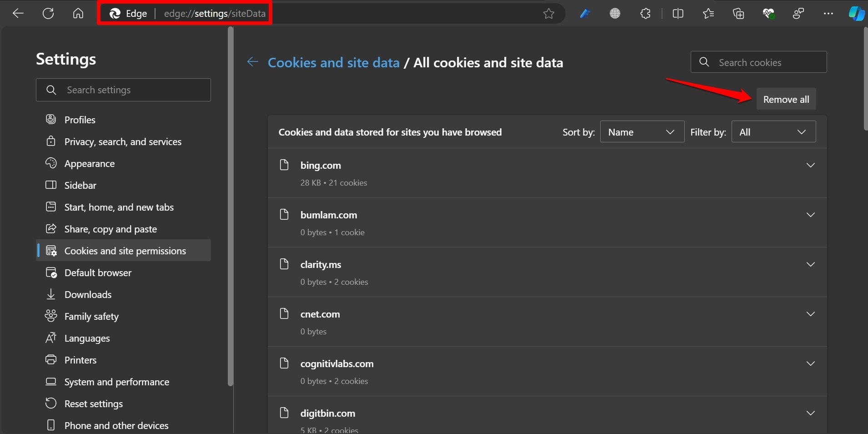This screenshot has height=434, width=868.
Task: Expand the clarity.ms cookie entry
Action: pos(810,264)
